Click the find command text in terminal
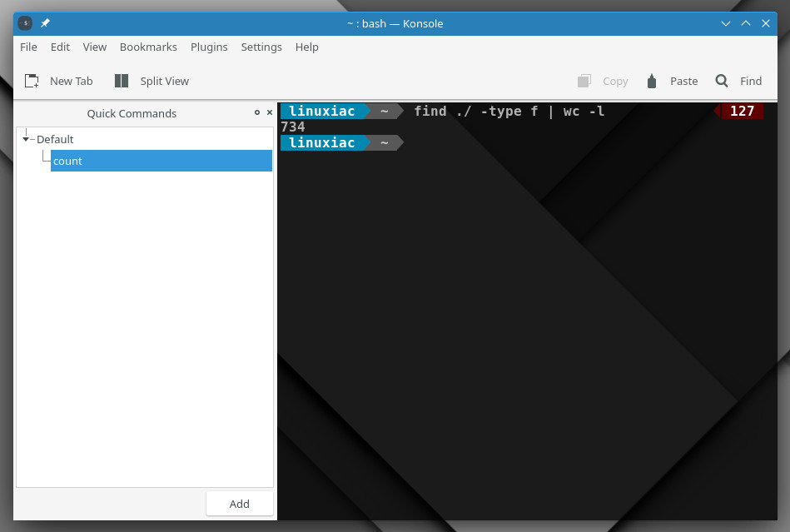Image resolution: width=790 pixels, height=532 pixels. 509,111
